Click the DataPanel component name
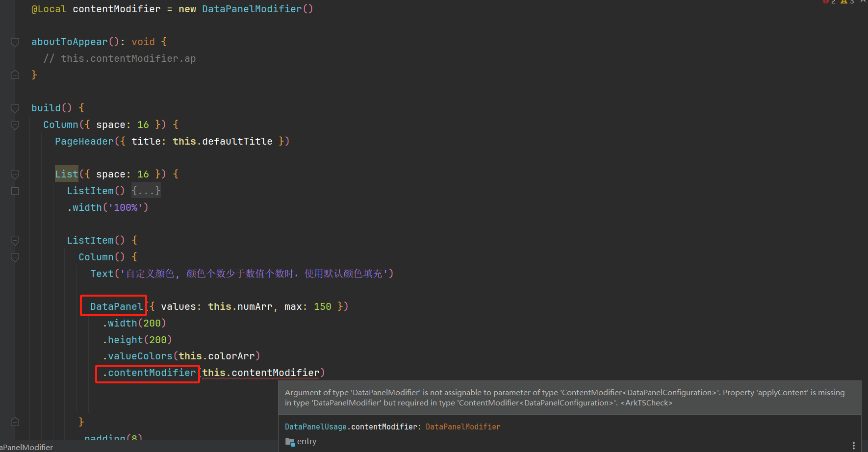The height and width of the screenshot is (452, 868). pos(116,307)
